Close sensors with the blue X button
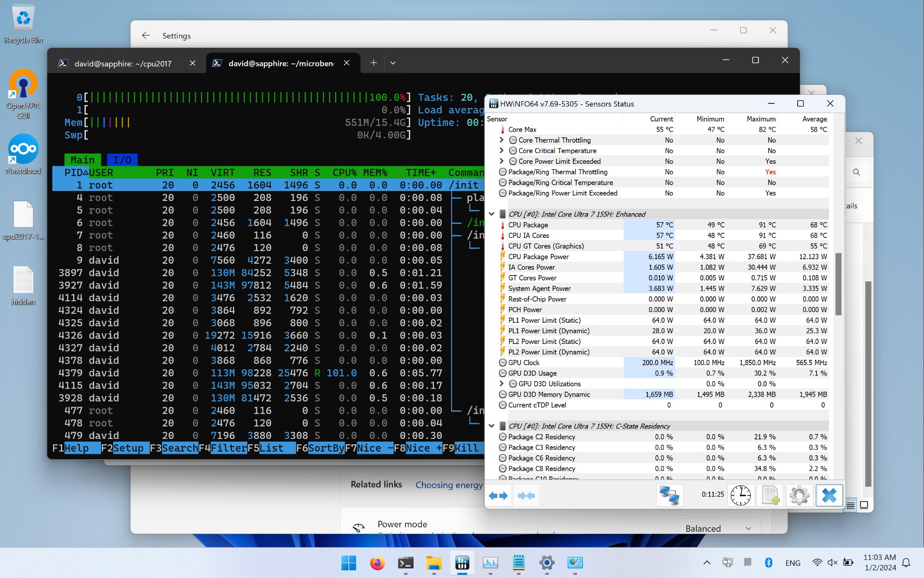This screenshot has height=578, width=924. (x=829, y=496)
